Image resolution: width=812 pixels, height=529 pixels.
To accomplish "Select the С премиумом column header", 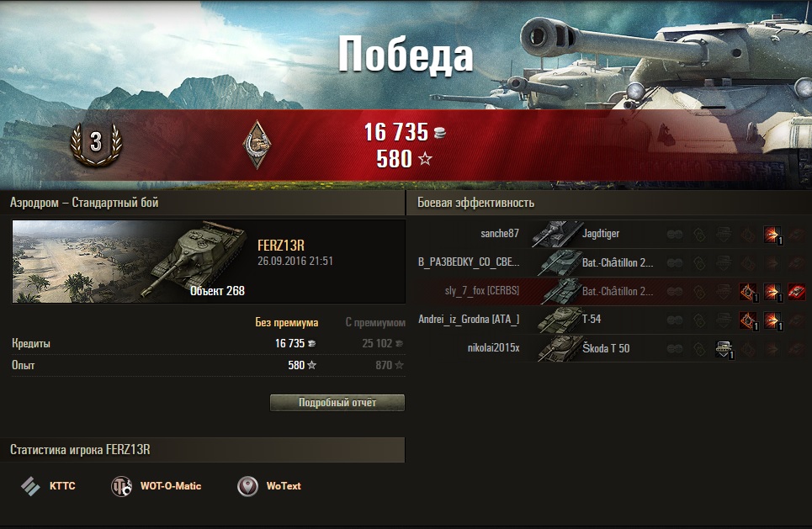I will [x=375, y=322].
